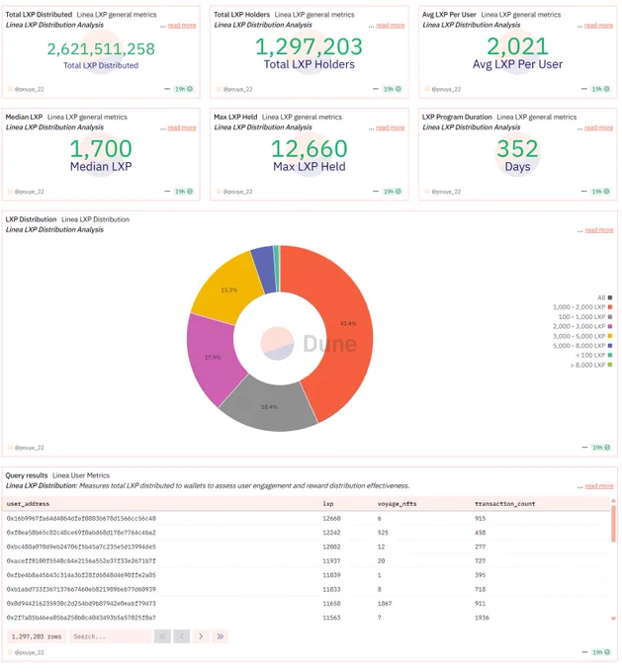Toggle 2,000 - 3,000 LXP legend series
622x672 pixels.
coord(582,326)
